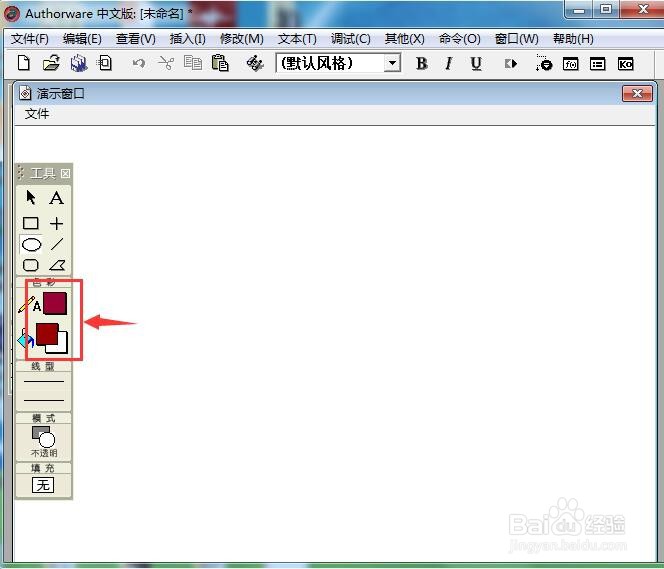Click the Copy toolbar icon
This screenshot has width=664, height=569.
193,64
